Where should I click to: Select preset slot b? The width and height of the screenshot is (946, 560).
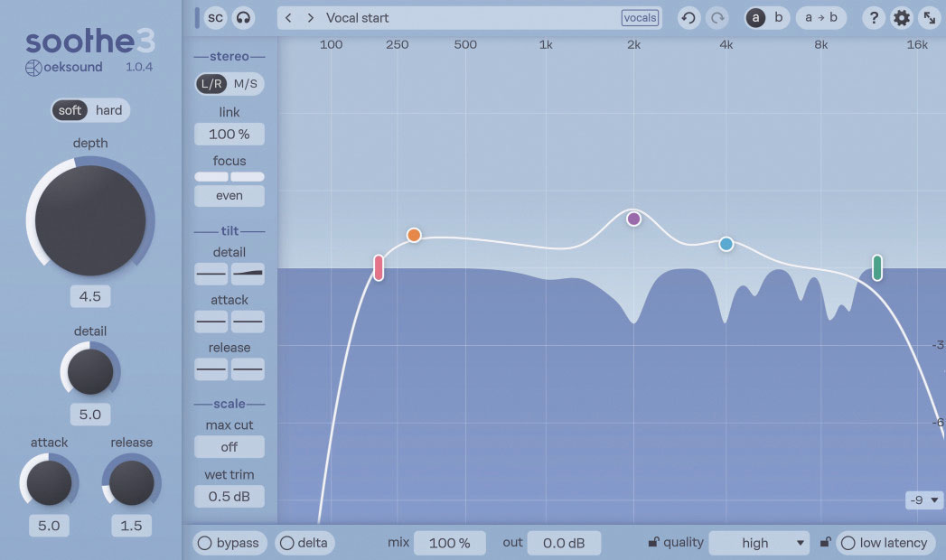(x=778, y=18)
